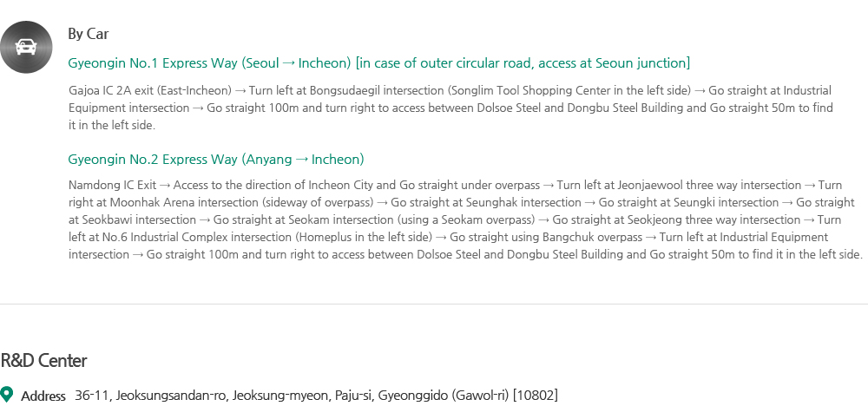868x419 pixels.
Task: Click the round car icon
Action: (26, 47)
